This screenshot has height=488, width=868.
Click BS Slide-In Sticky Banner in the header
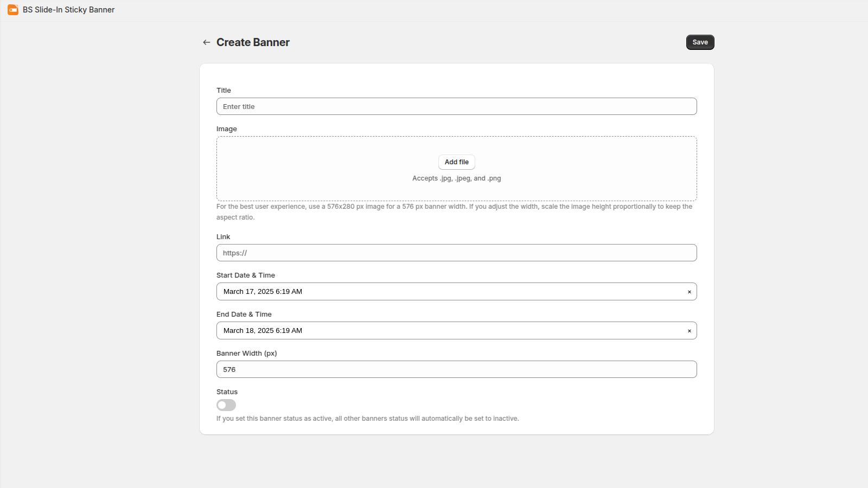[67, 9]
